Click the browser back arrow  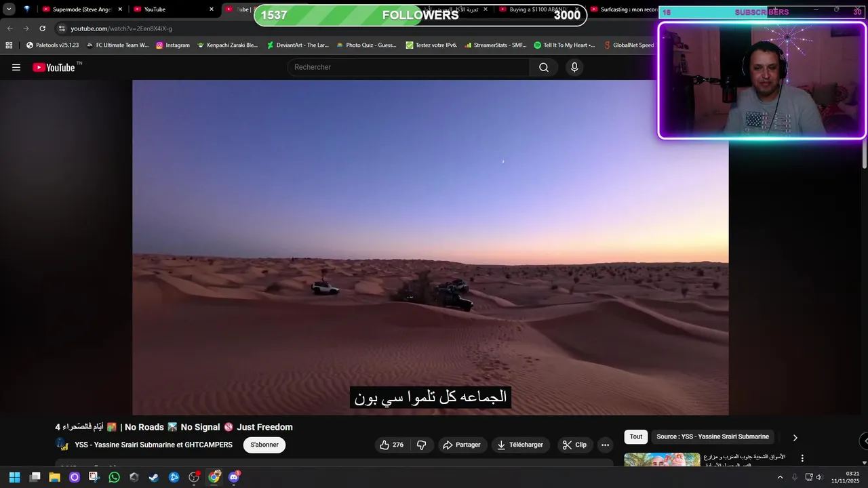pos(9,28)
